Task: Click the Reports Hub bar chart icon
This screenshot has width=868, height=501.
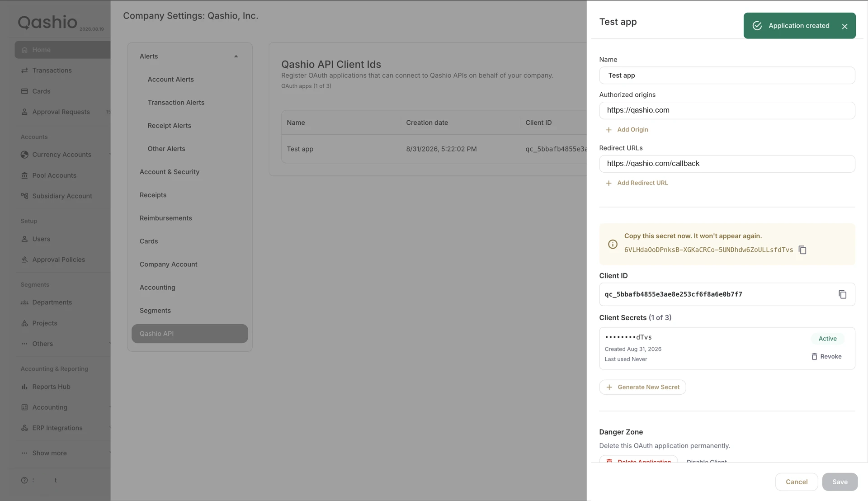Action: [24, 387]
